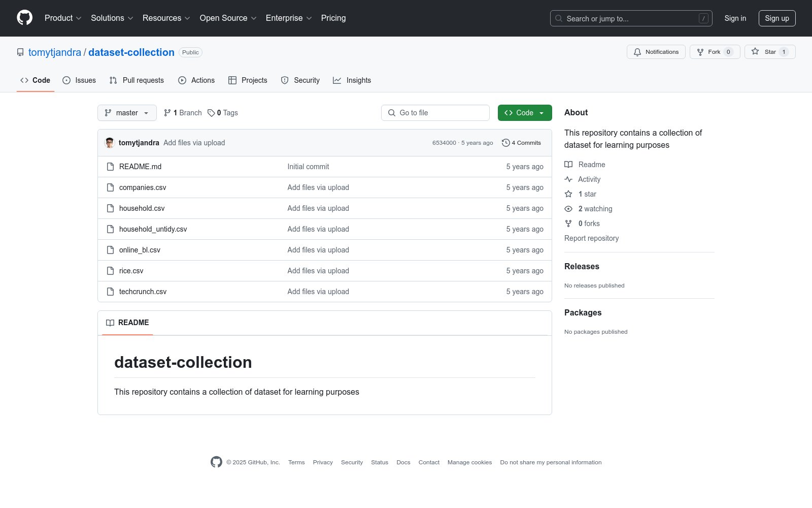Image resolution: width=812 pixels, height=508 pixels.
Task: Click the file icon next to online_bl.csv
Action: [x=110, y=250]
